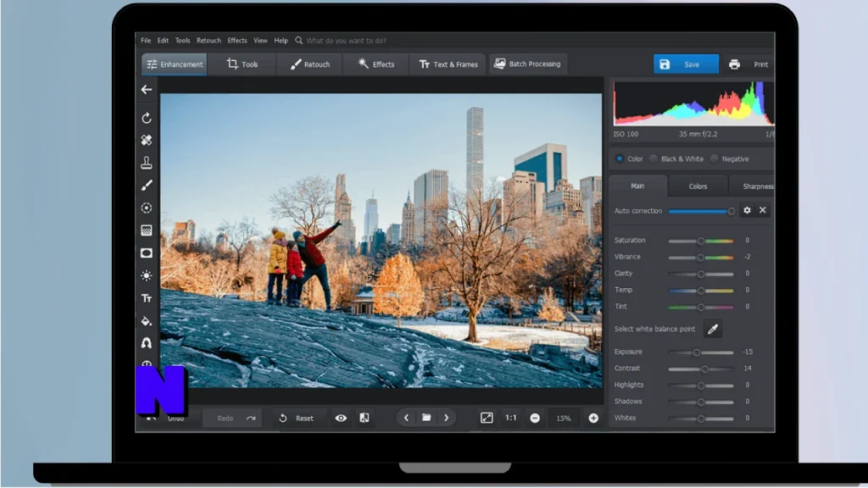
Task: Switch to the Effects tab
Action: 376,64
